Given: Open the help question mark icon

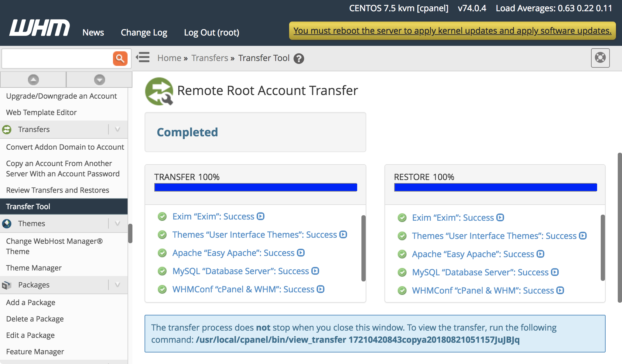Looking at the screenshot, I should [x=299, y=59].
